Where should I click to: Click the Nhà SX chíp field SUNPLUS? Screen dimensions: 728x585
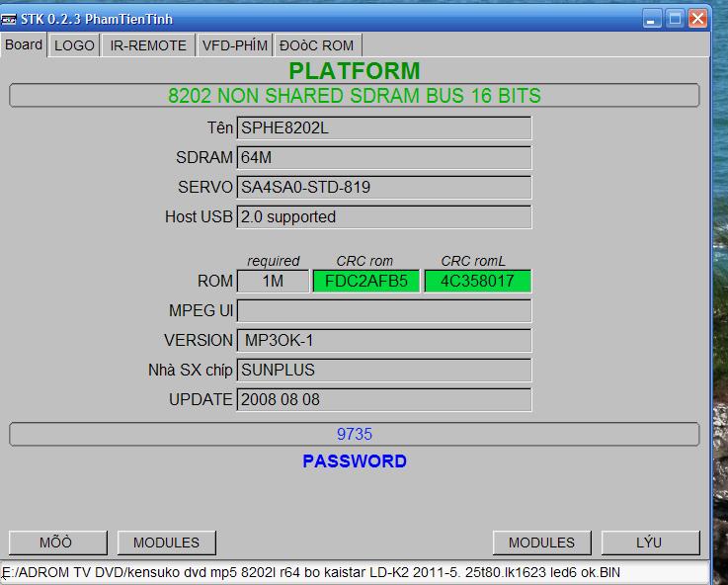(x=384, y=370)
